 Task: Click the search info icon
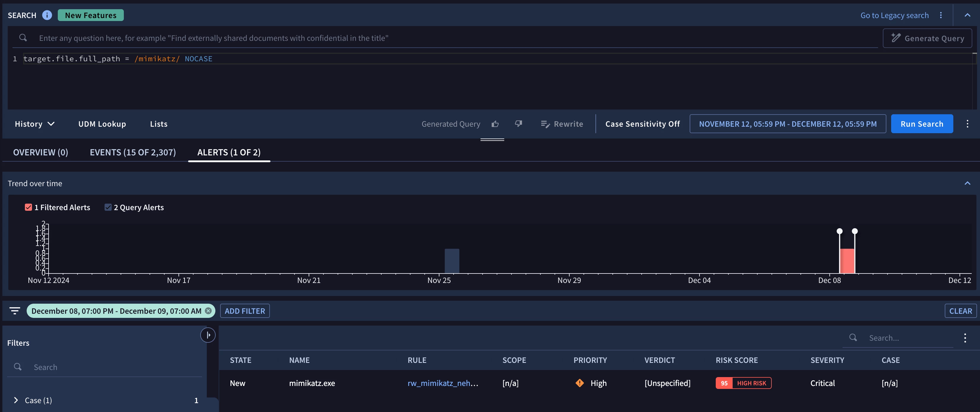47,15
